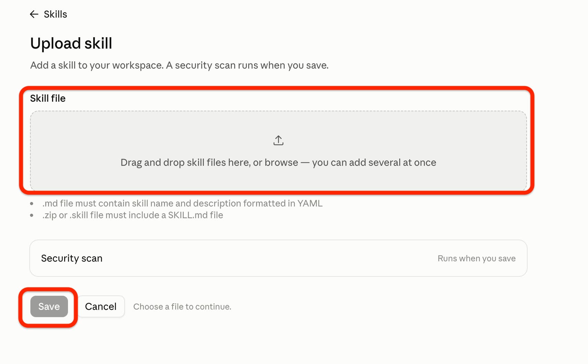
Task: Click the word browse in the drop zone
Action: coord(281,162)
